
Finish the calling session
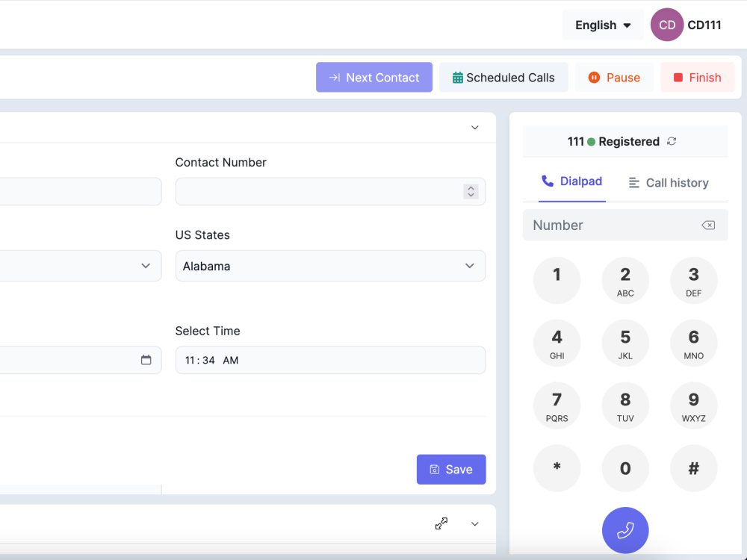pos(698,77)
